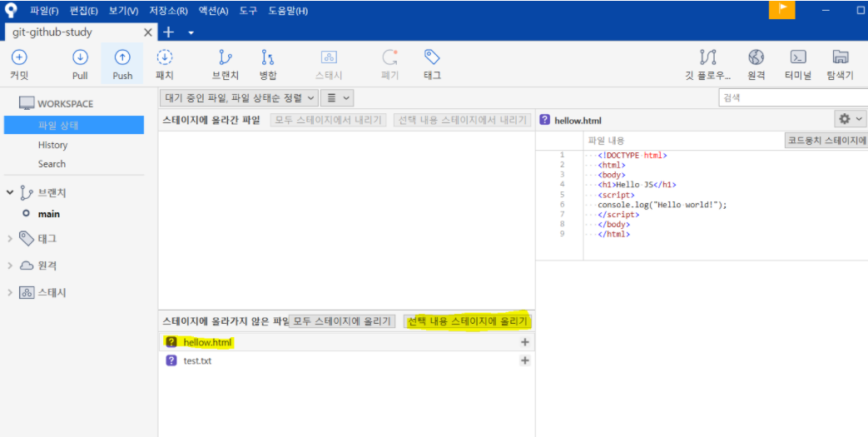Expand the 태그 section
This screenshot has width=868, height=437.
(9, 239)
